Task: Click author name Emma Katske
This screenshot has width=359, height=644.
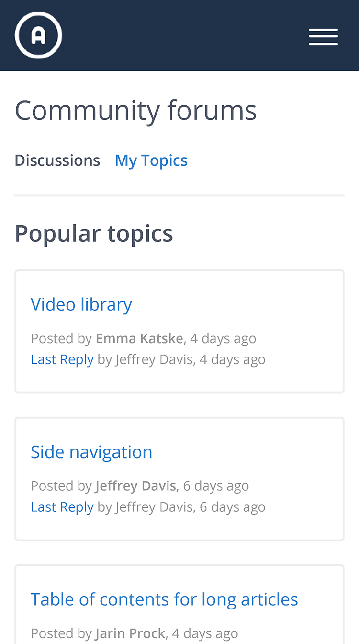Action: 139,338
